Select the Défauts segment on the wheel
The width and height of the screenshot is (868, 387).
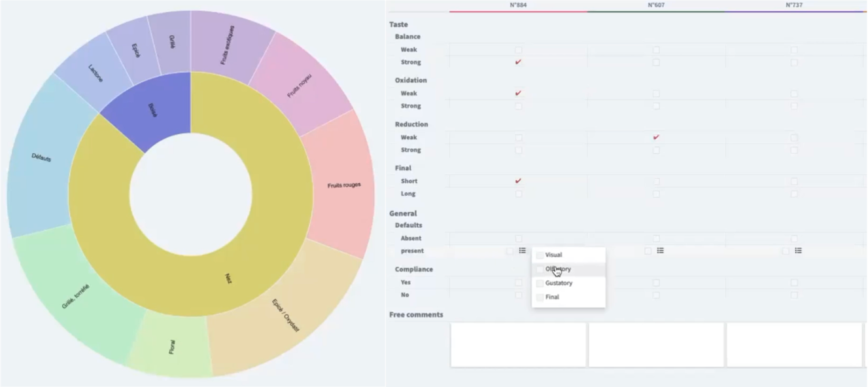tap(41, 157)
